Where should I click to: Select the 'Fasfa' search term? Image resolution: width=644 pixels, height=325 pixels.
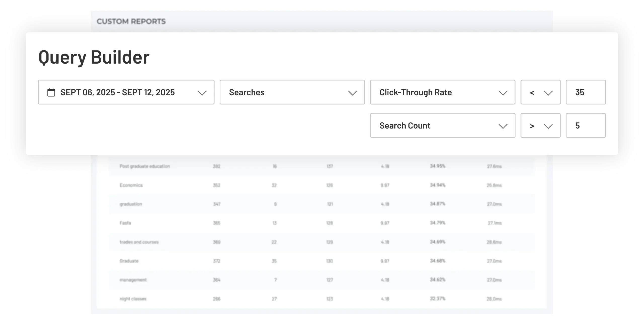pos(126,223)
